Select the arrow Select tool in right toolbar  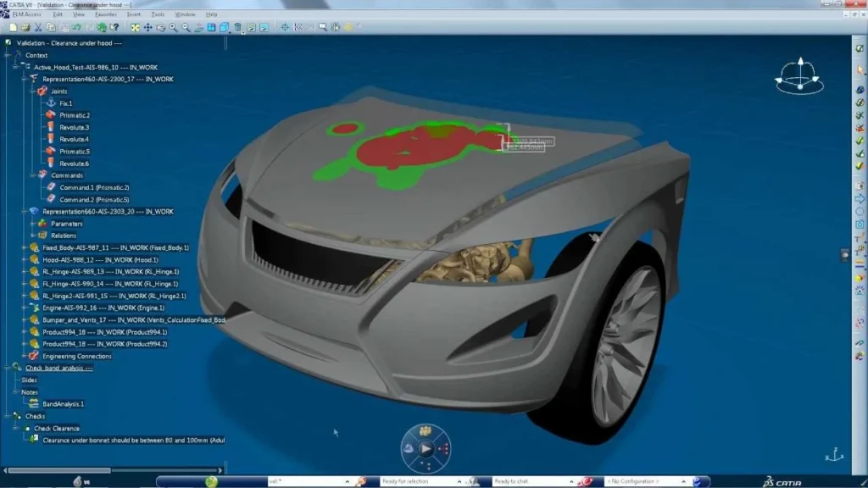(x=860, y=69)
